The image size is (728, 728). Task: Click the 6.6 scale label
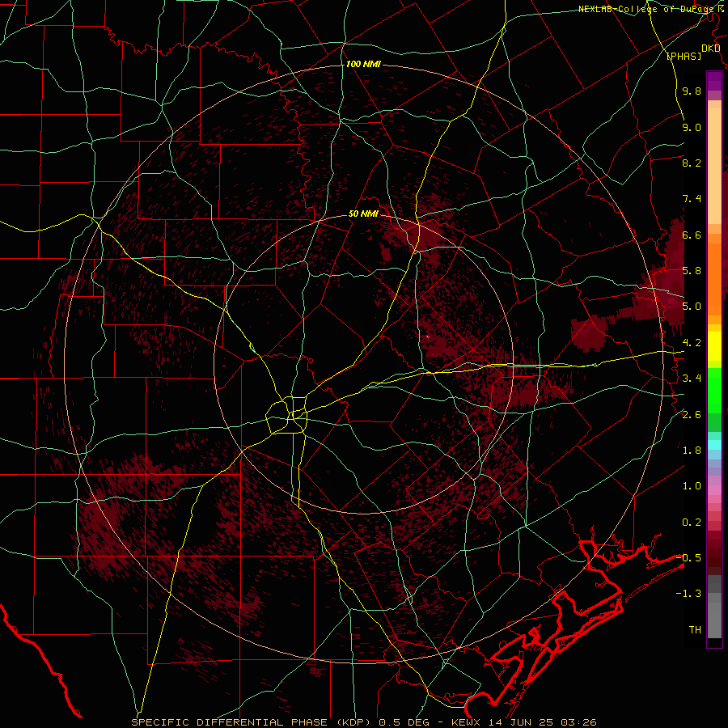[692, 235]
